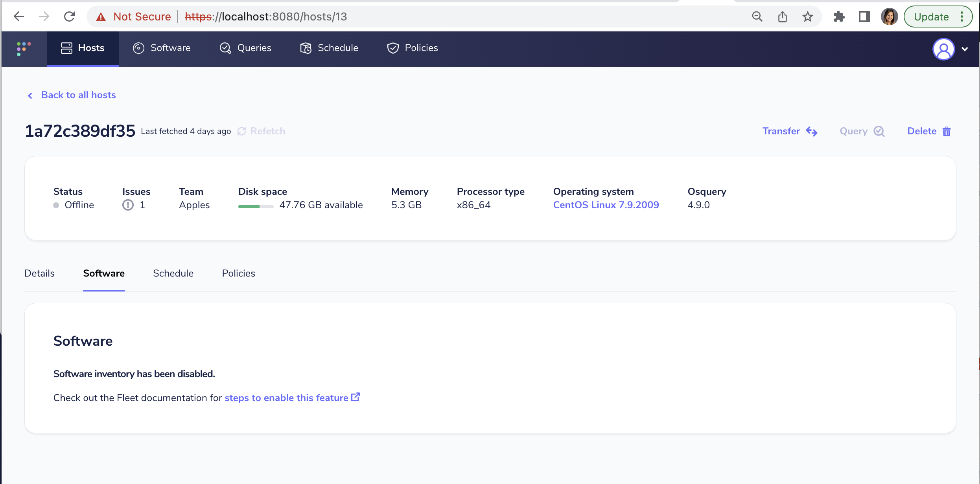Expand the account dropdown chevron
The width and height of the screenshot is (980, 484).
[965, 49]
